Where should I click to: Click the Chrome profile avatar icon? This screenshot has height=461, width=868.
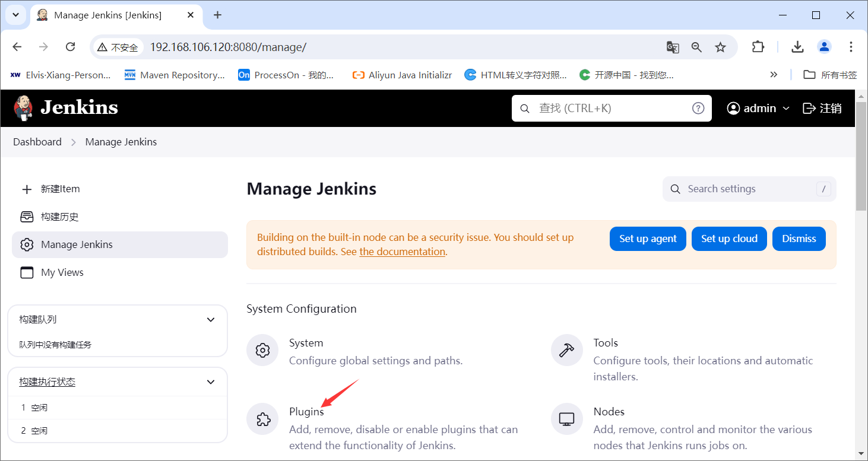[824, 47]
